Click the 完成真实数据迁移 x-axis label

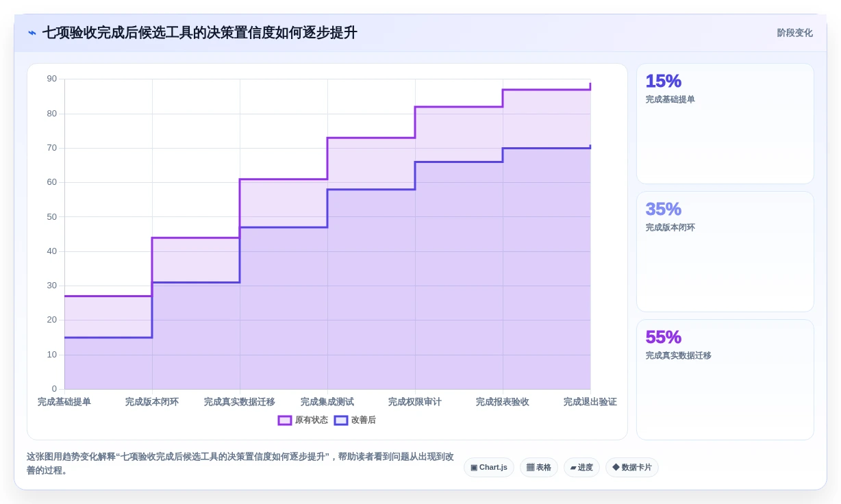coord(240,402)
